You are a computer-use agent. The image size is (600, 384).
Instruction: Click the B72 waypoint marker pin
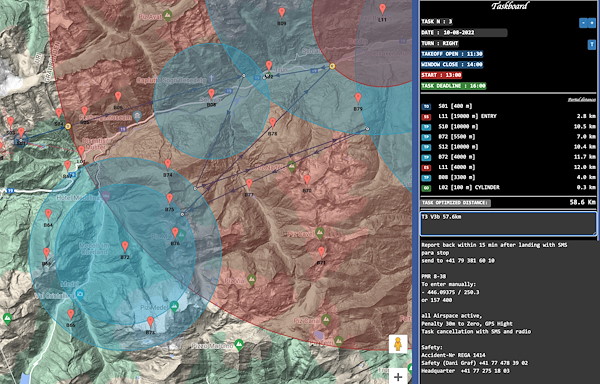pos(125,246)
